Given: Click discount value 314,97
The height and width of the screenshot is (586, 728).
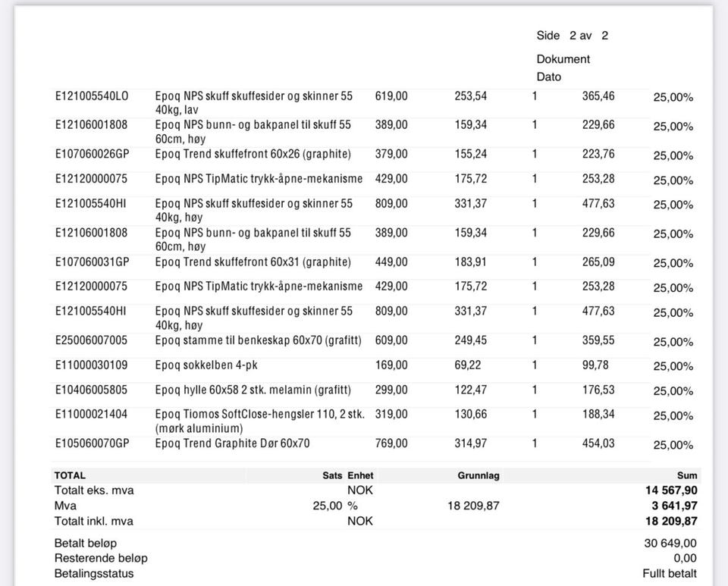Looking at the screenshot, I should point(470,443).
